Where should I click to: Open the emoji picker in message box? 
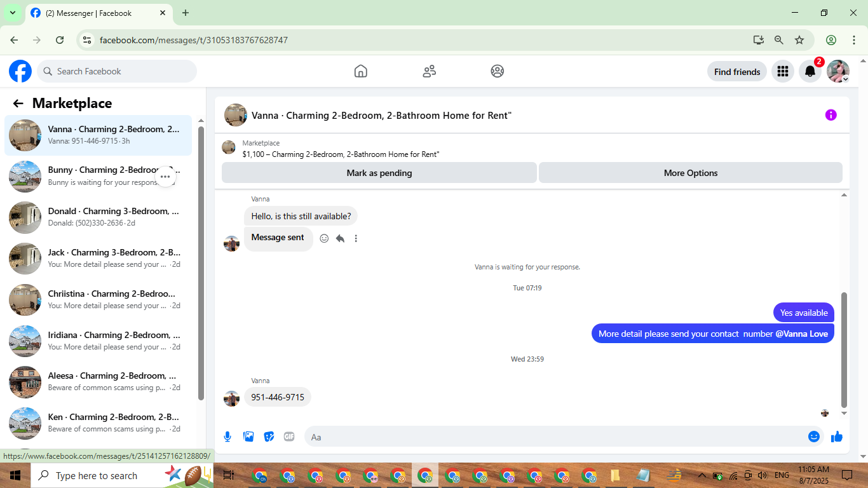click(x=814, y=437)
